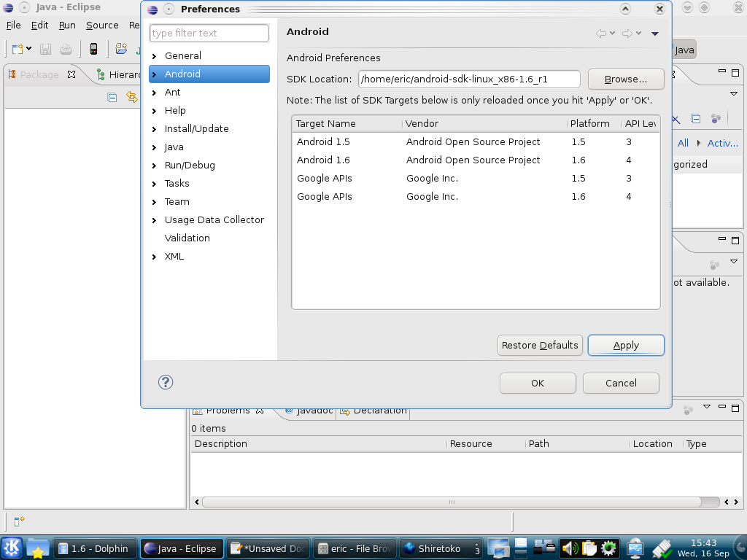
Task: Expand the Help preferences node
Action: point(154,111)
